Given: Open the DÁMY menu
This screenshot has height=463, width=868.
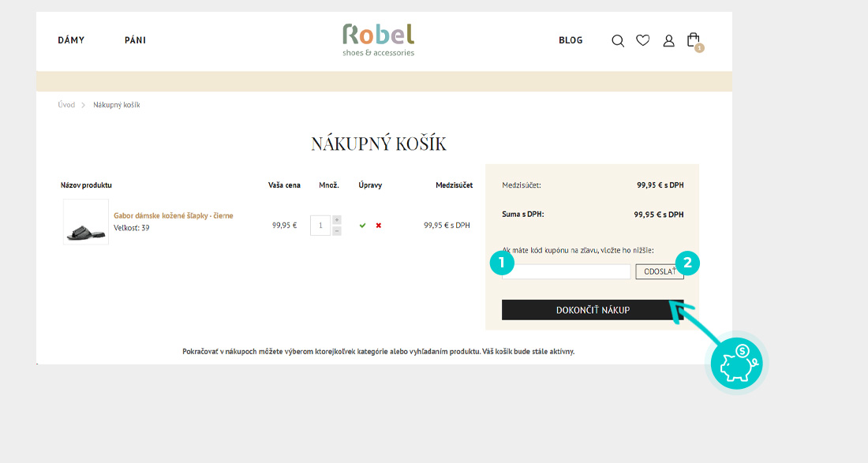Looking at the screenshot, I should click(x=71, y=40).
